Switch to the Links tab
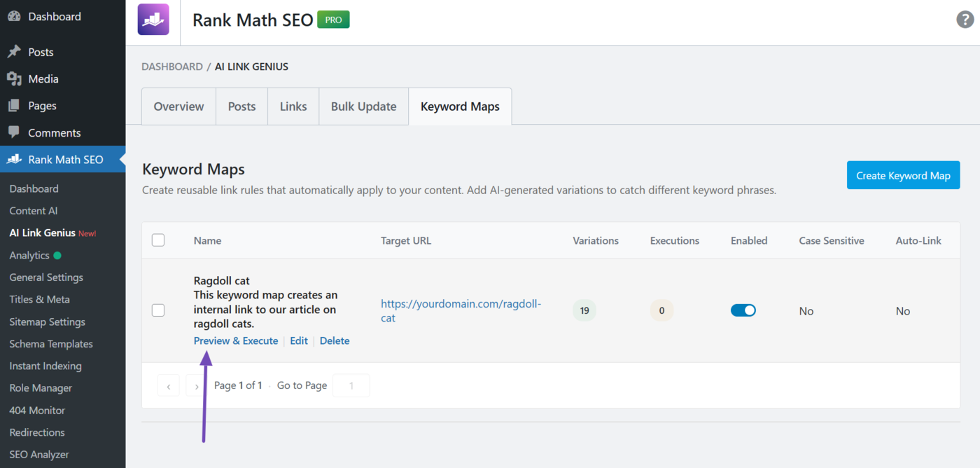Viewport: 980px width, 468px height. click(293, 106)
